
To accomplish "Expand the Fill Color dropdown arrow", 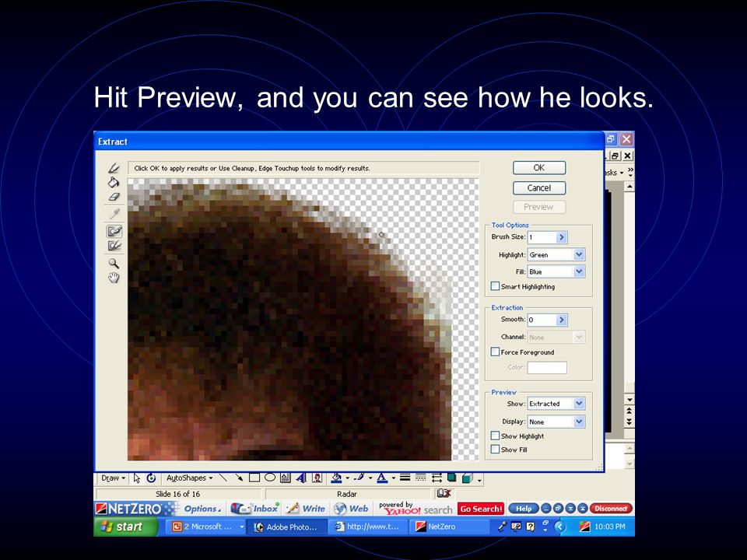I will pyautogui.click(x=347, y=478).
